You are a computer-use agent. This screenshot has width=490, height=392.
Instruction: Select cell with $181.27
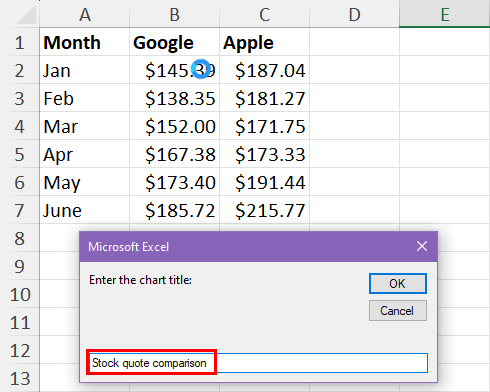click(x=265, y=98)
